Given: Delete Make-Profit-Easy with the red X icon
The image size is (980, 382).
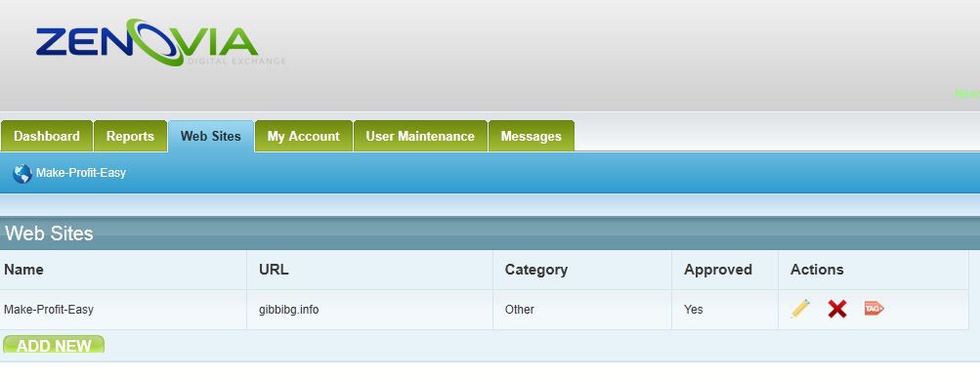Looking at the screenshot, I should tap(837, 309).
